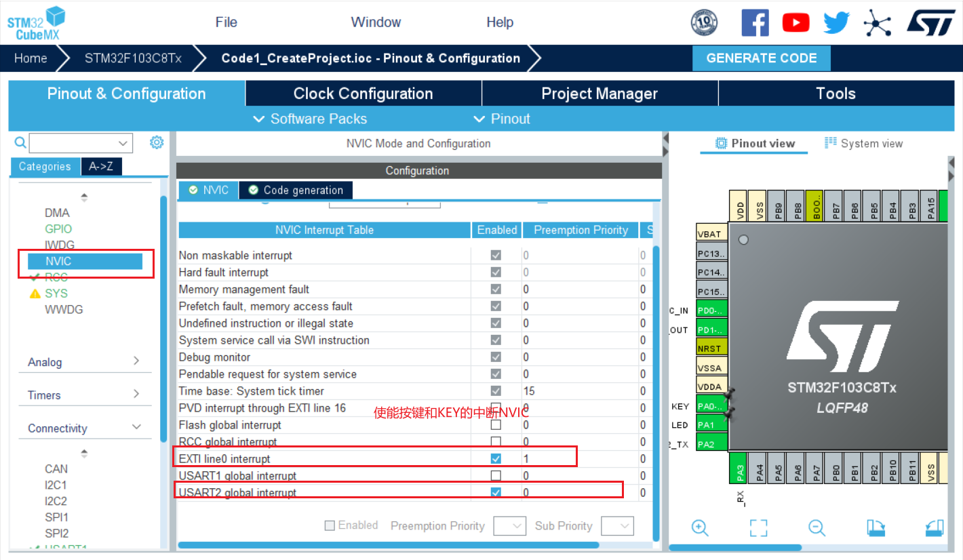Open the Sub Priority dropdown
This screenshot has height=560, width=963.
point(617,525)
